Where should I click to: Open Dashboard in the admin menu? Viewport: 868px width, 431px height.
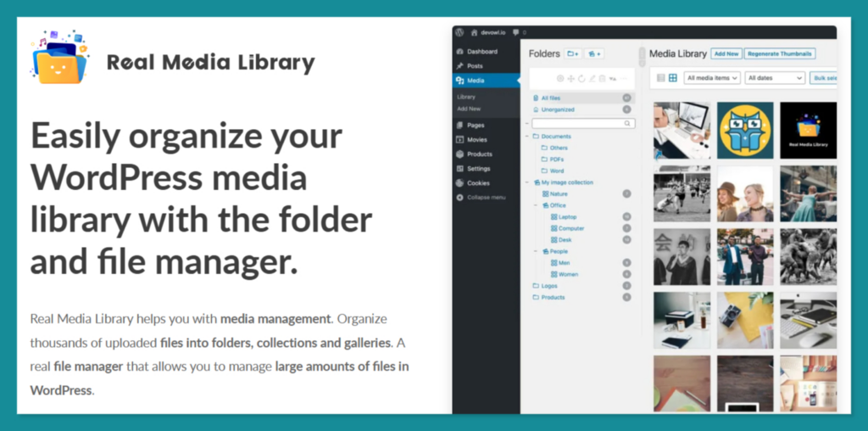[481, 52]
